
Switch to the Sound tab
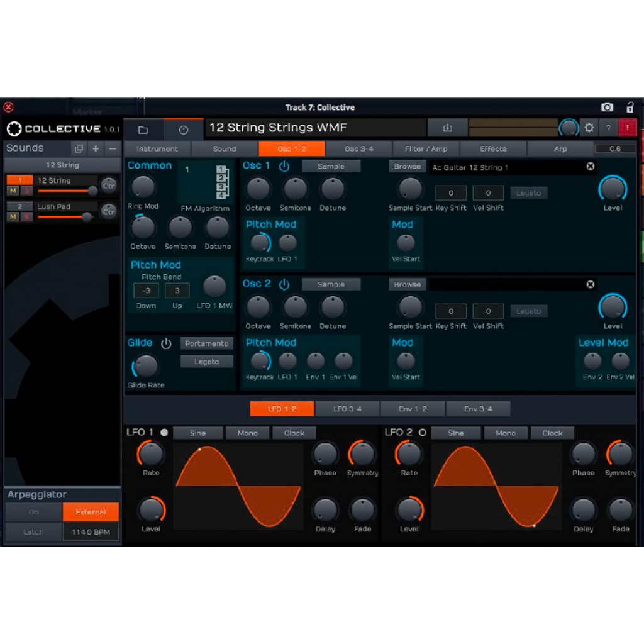pyautogui.click(x=225, y=148)
